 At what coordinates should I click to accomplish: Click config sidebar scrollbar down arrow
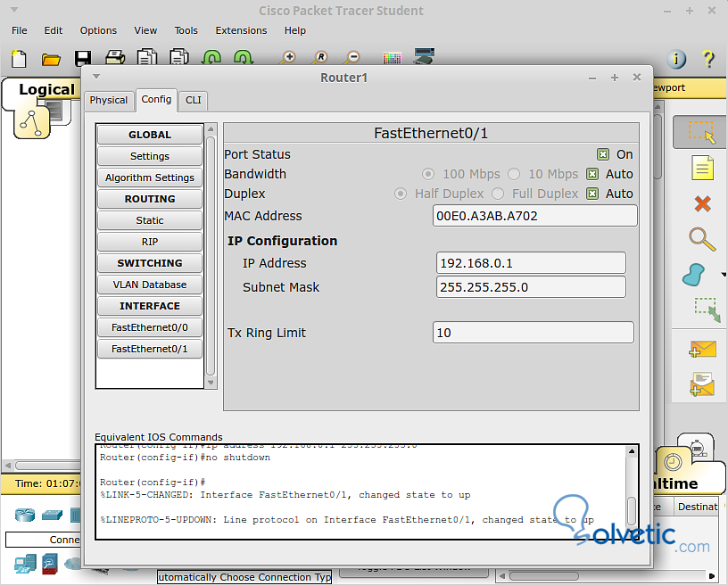(x=211, y=383)
